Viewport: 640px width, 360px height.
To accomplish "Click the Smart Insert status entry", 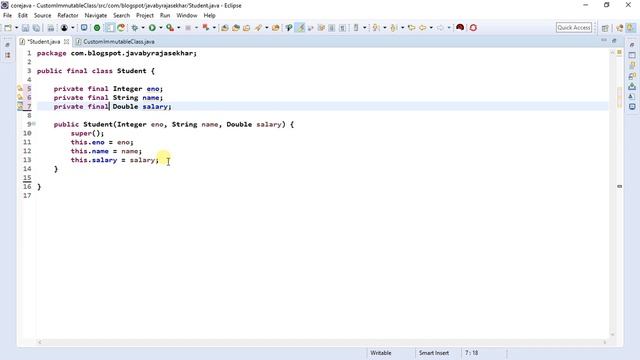I will (x=433, y=353).
